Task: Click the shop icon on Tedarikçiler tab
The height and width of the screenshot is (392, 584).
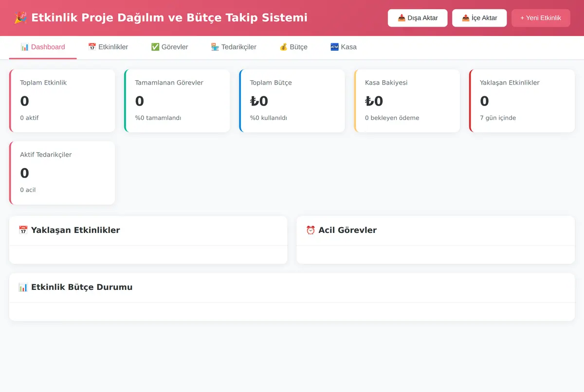Action: click(215, 47)
